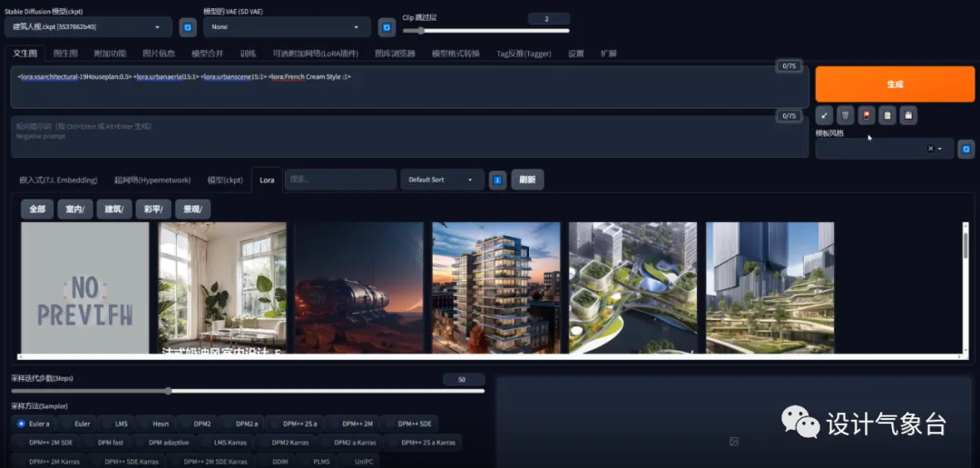Image resolution: width=980 pixels, height=468 pixels.
Task: Select the LMS sampler radio button
Action: [116, 424]
